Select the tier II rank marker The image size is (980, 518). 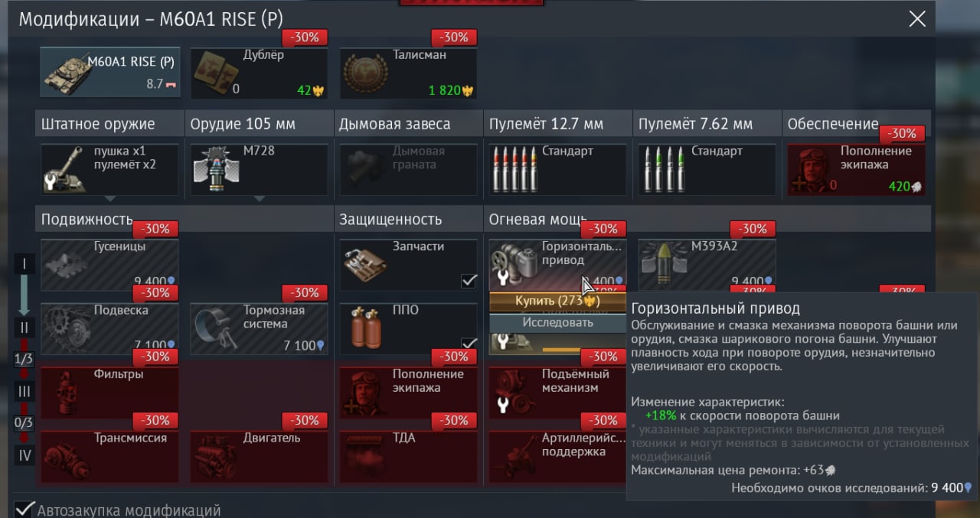[24, 328]
